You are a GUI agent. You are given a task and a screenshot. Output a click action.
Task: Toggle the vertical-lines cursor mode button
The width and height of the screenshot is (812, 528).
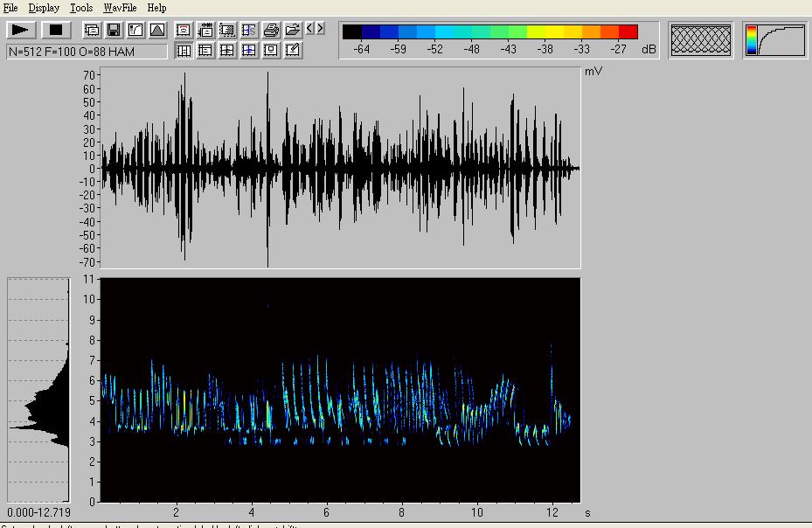184,51
